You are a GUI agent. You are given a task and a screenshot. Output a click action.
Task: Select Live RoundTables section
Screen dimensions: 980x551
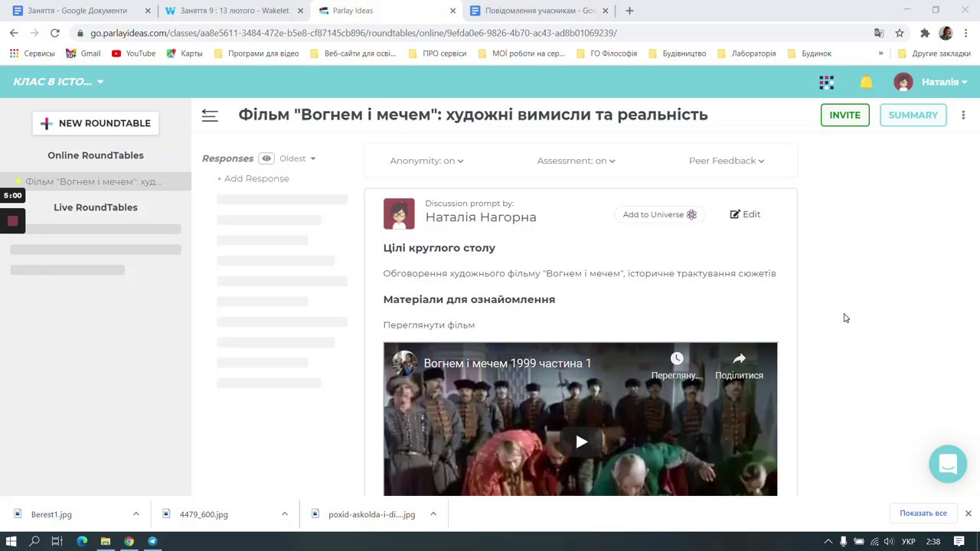(96, 207)
